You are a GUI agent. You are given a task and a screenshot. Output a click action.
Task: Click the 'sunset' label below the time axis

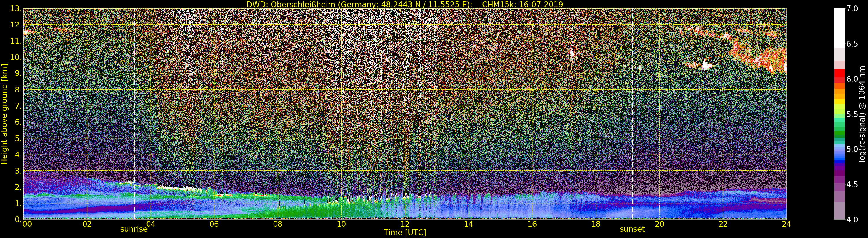click(x=632, y=229)
